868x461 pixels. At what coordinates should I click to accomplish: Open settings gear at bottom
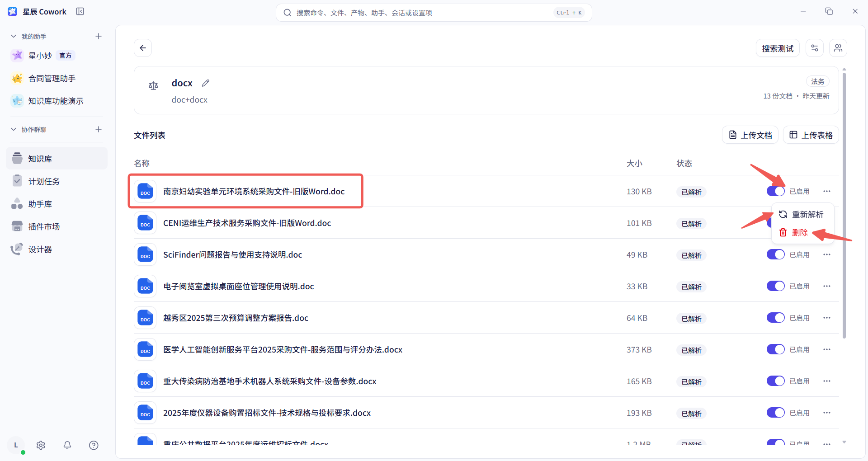(x=41, y=445)
